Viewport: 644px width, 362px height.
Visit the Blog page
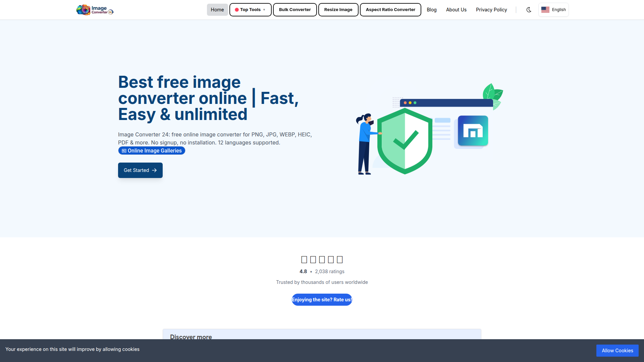(432, 10)
